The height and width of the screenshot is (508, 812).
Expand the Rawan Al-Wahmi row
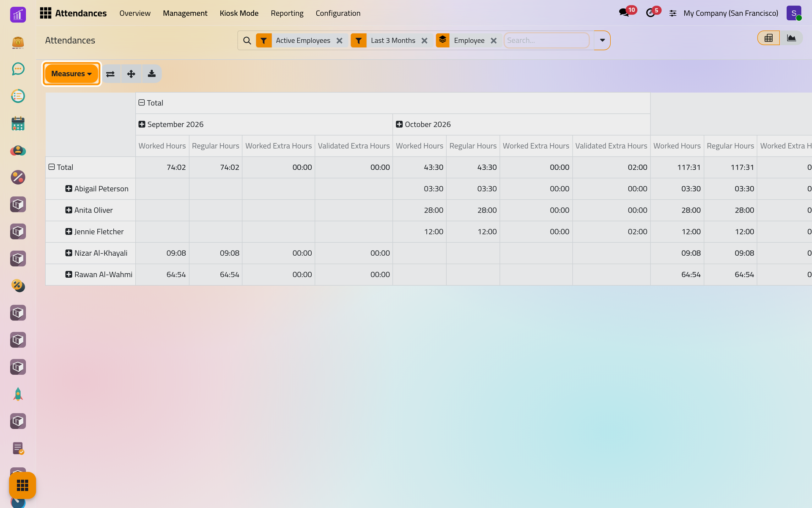69,275
